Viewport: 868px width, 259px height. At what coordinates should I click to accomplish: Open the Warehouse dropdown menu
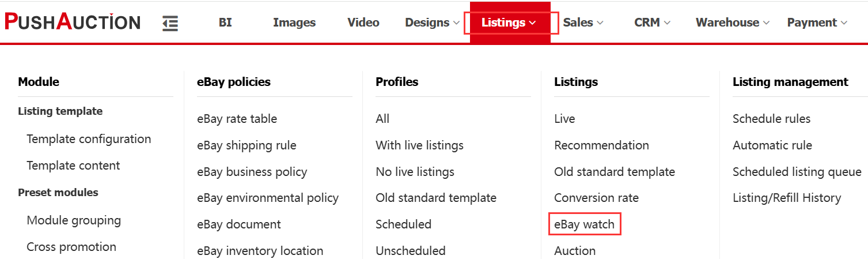(732, 22)
